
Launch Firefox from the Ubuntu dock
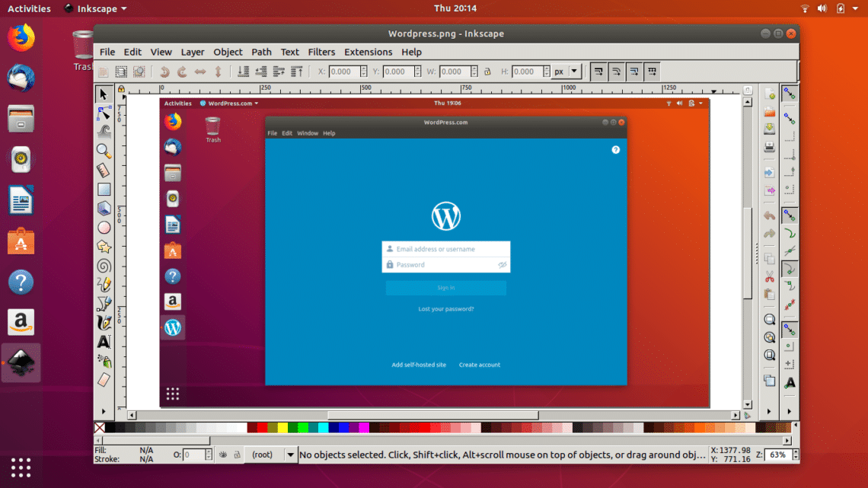point(21,37)
